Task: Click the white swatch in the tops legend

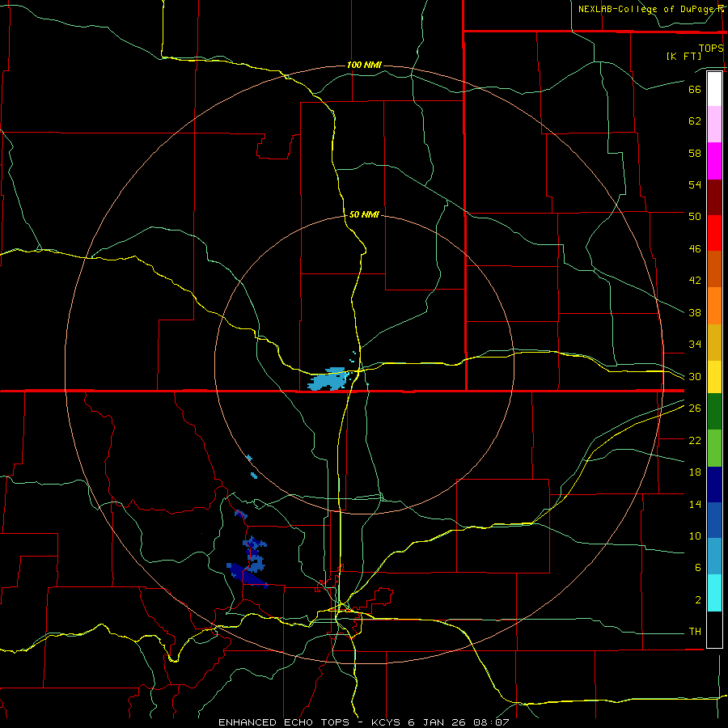Action: click(x=714, y=89)
